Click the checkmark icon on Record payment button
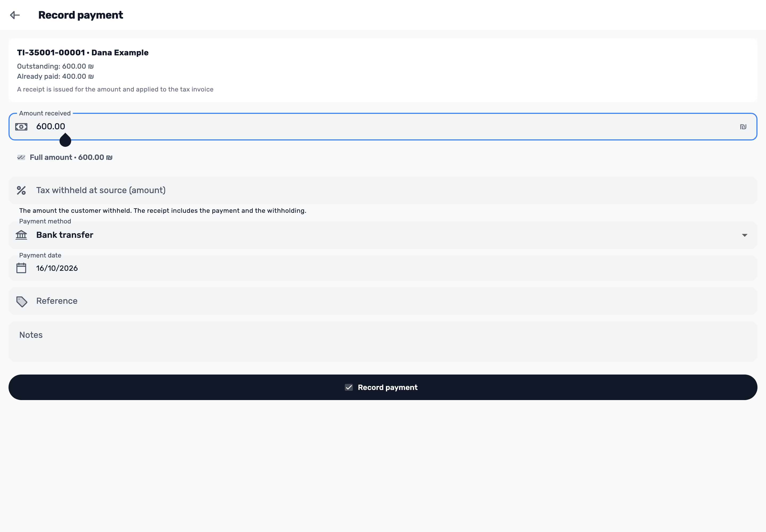Image resolution: width=766 pixels, height=532 pixels. [349, 387]
